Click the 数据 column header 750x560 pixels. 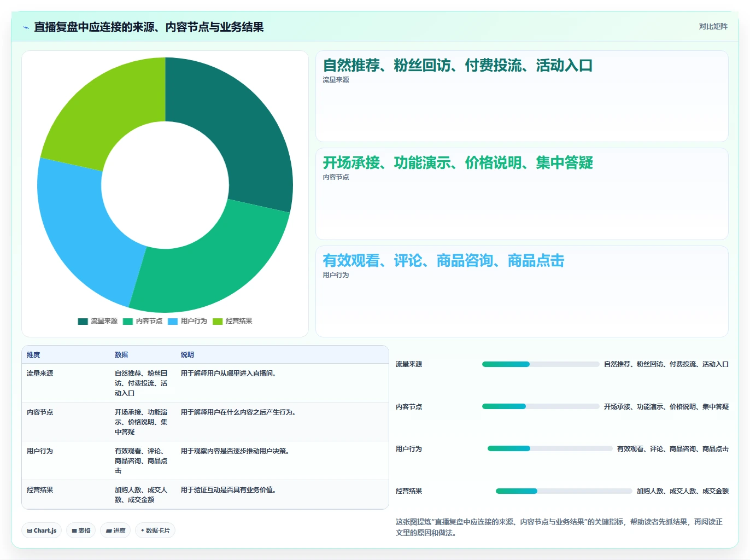click(x=121, y=355)
